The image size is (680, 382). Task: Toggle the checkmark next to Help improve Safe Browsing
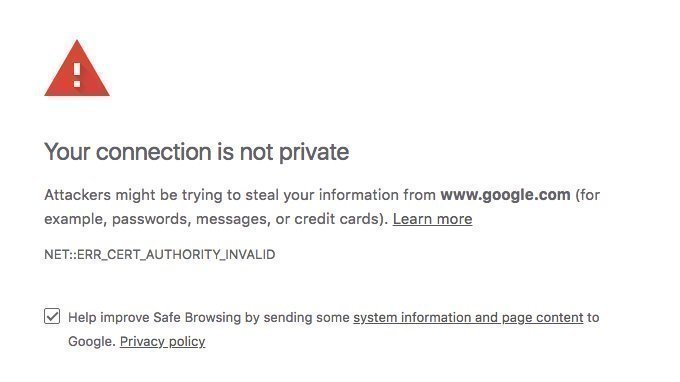click(x=52, y=316)
